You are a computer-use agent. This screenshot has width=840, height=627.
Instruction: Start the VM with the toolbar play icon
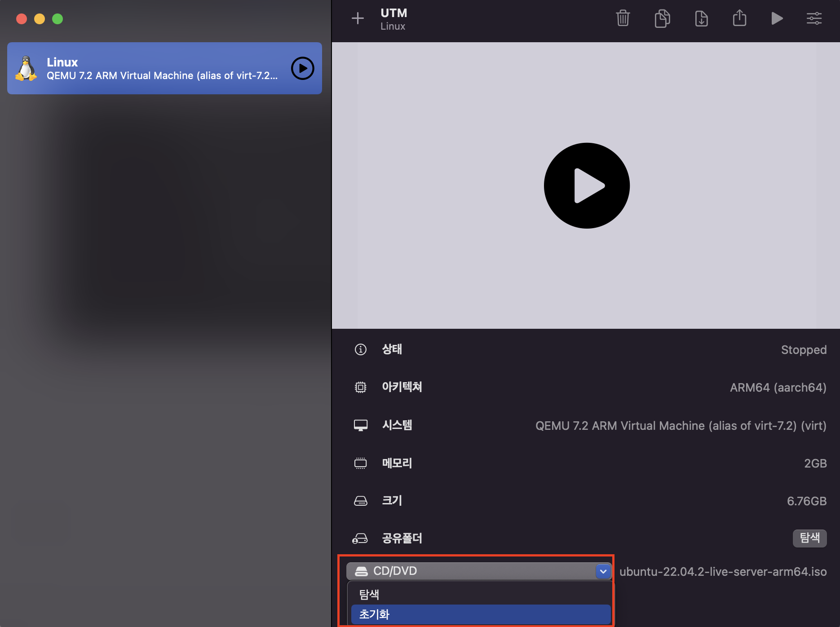[x=777, y=18]
